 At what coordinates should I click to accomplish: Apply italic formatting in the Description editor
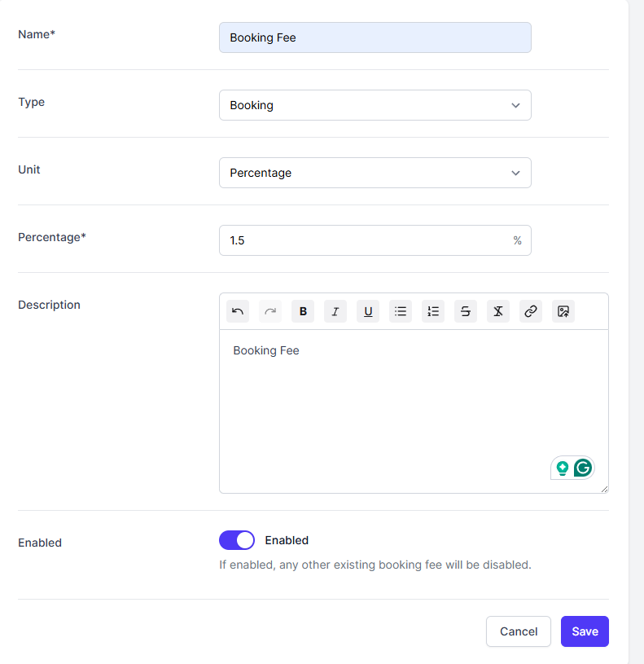point(335,311)
